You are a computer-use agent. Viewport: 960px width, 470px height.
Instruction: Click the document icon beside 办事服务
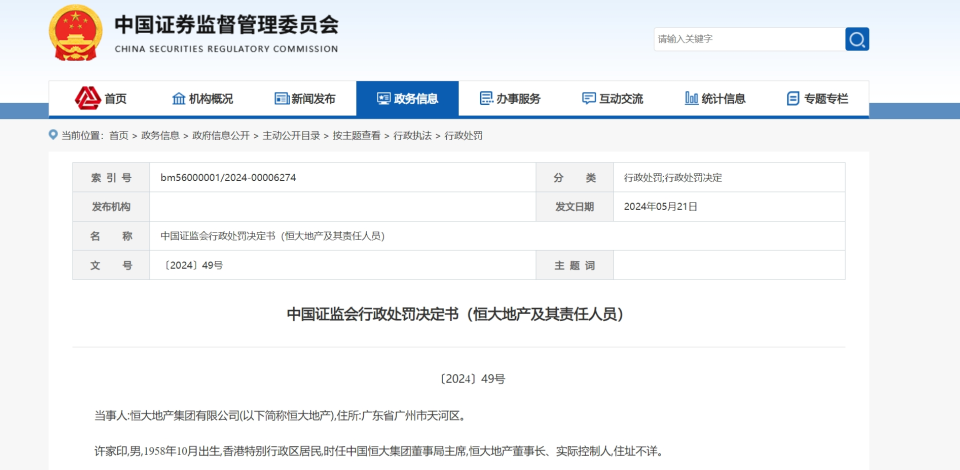coord(486,99)
